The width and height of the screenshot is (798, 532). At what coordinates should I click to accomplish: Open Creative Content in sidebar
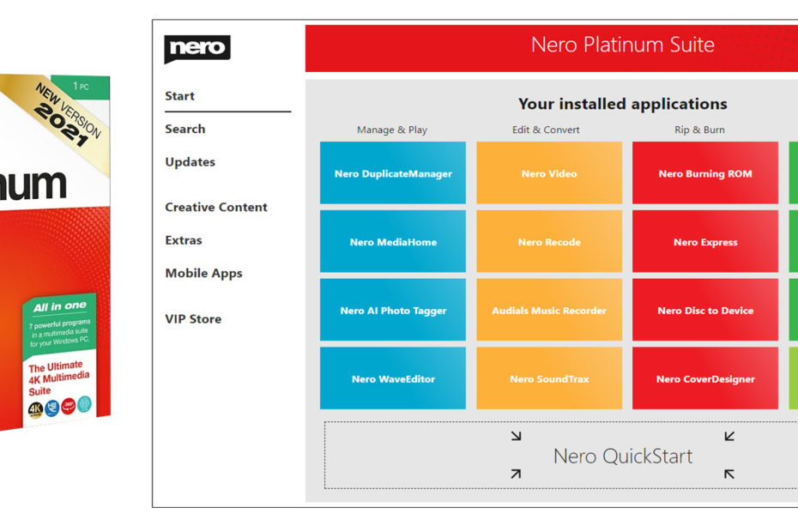pyautogui.click(x=216, y=207)
